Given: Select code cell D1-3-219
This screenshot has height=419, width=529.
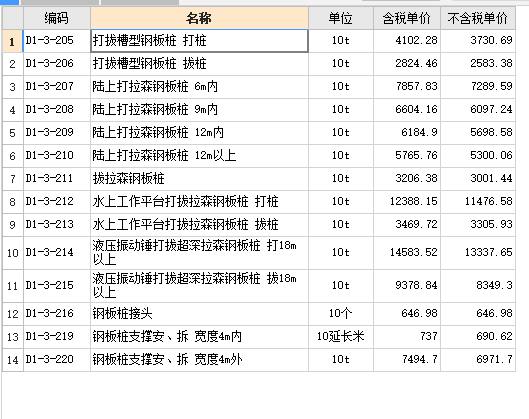Looking at the screenshot, I should pyautogui.click(x=57, y=337).
